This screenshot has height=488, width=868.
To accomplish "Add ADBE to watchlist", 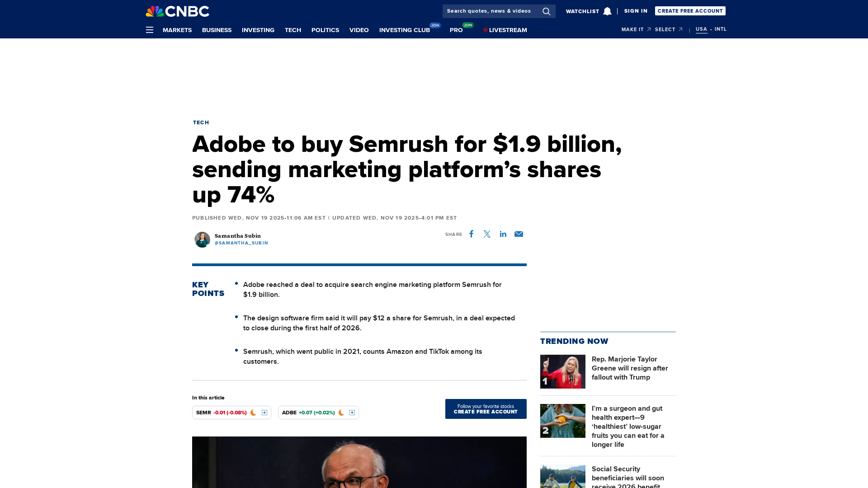I will tap(352, 413).
